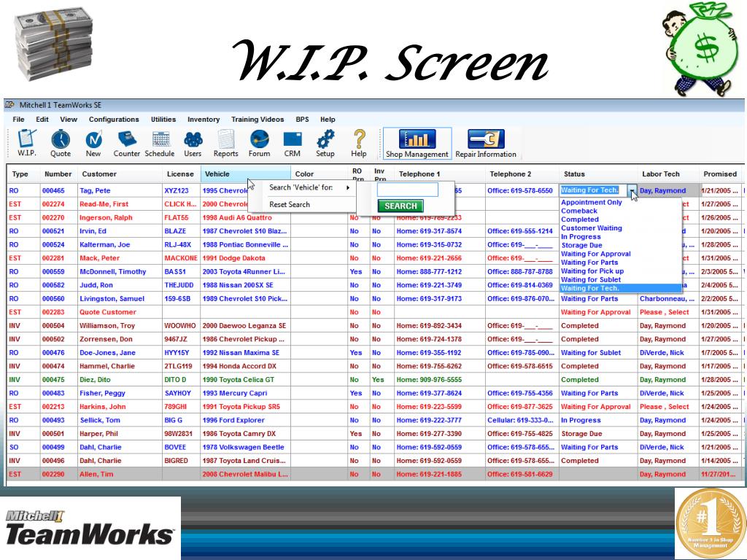Open the Training Videos menu
This screenshot has height=560, width=747.
tap(258, 119)
